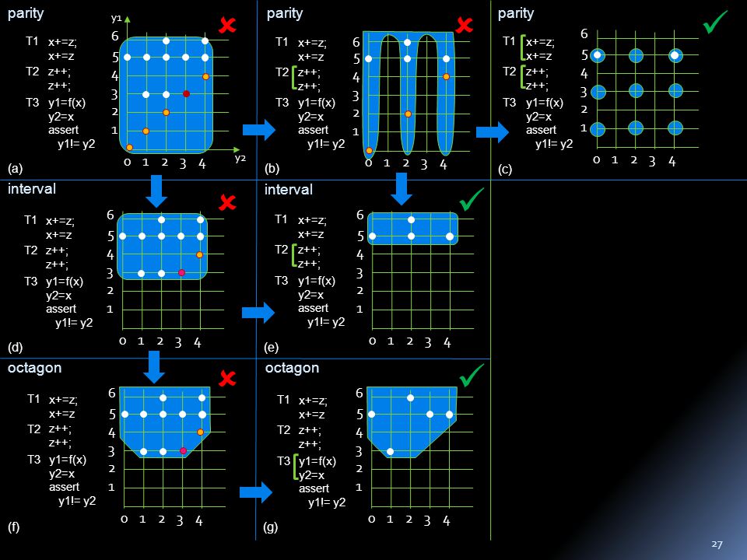Screen dimensions: 747x560
Task: Click the green checkmark in octagon panel (g)
Action: pyautogui.click(x=472, y=375)
